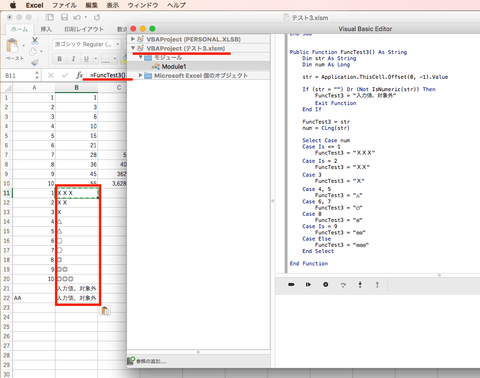Switch to the ホーム ribbon tab
480x378 pixels.
point(19,29)
